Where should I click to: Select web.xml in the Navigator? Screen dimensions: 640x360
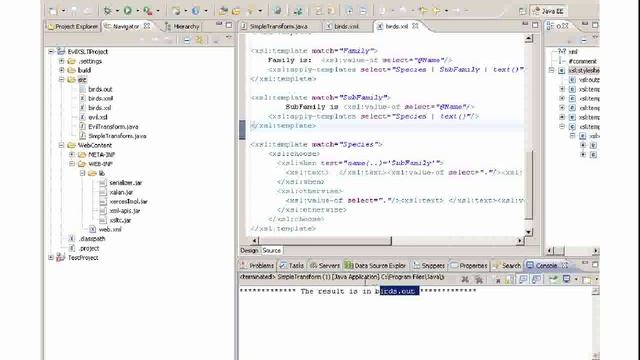point(110,229)
